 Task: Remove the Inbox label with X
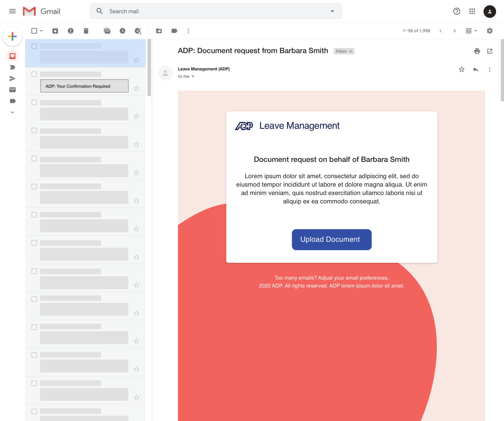coord(350,51)
